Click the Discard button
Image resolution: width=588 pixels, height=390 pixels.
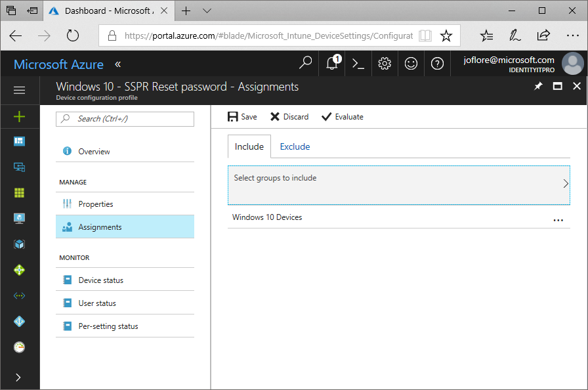[x=289, y=117]
